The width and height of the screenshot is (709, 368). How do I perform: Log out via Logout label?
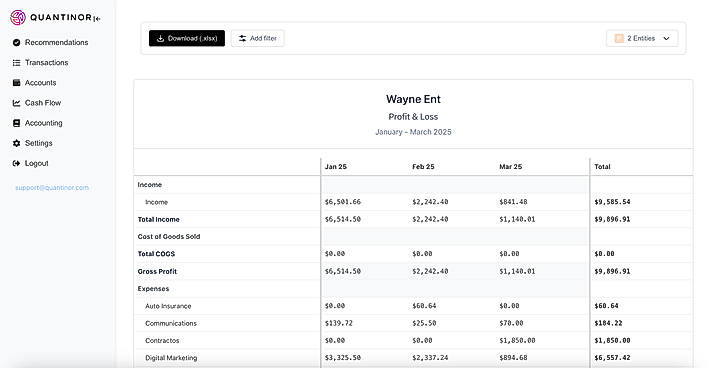37,163
